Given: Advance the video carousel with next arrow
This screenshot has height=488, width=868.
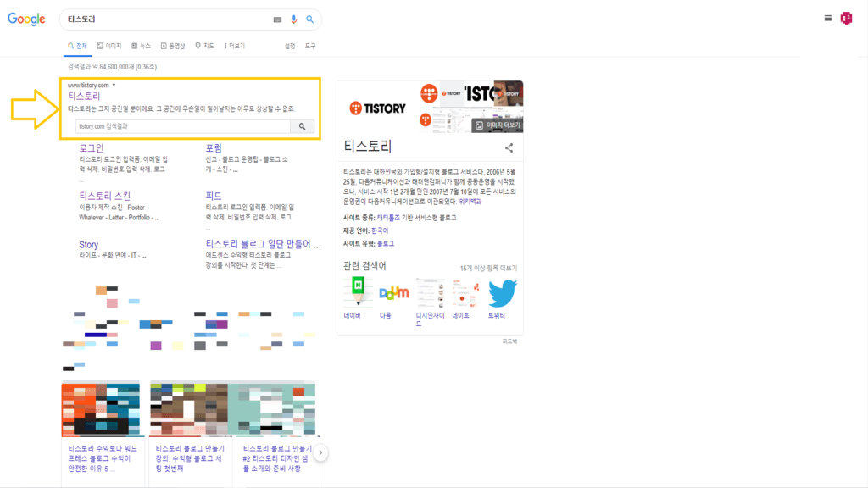Looking at the screenshot, I should (x=320, y=452).
